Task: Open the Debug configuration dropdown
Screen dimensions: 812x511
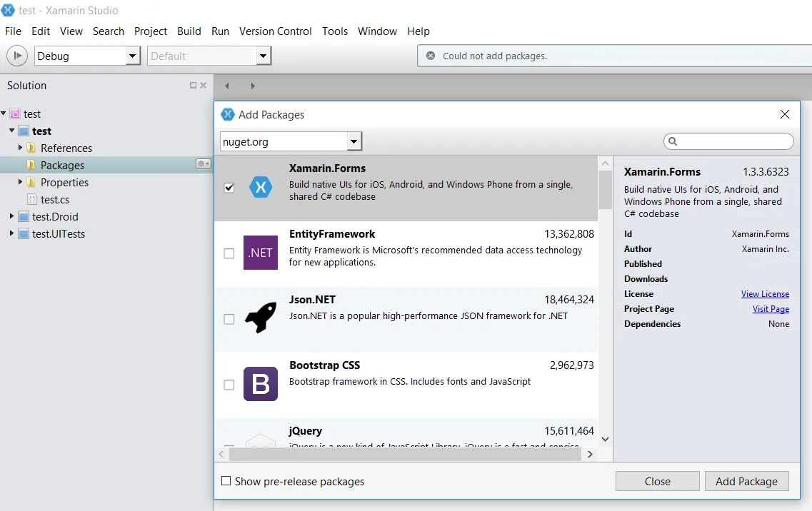Action: click(x=133, y=56)
